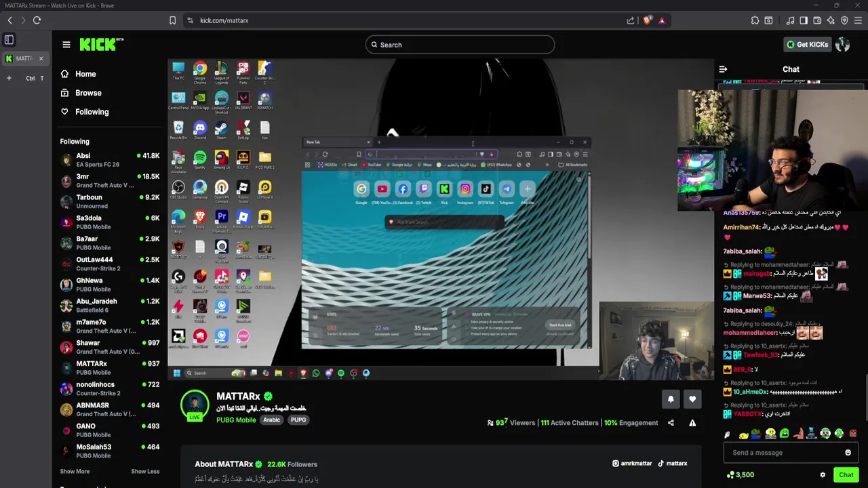Click the Kick search box
Image resolution: width=868 pixels, height=488 pixels.
pyautogui.click(x=460, y=45)
